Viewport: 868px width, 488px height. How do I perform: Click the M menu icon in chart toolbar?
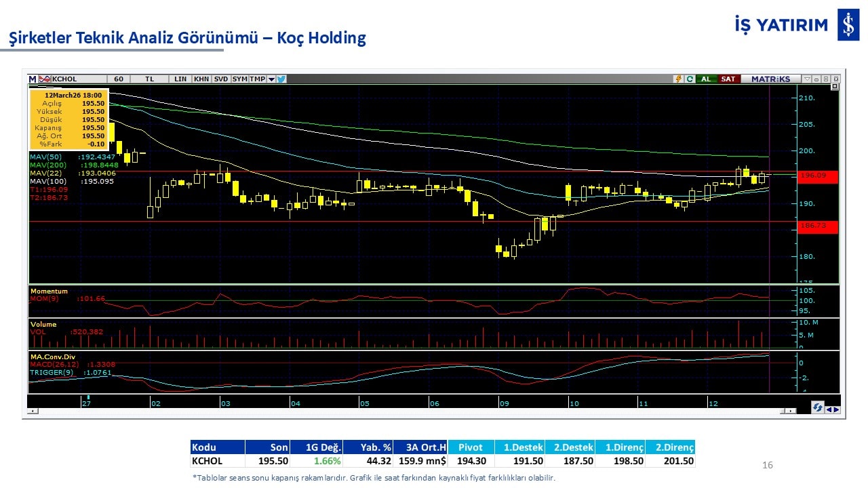[32, 79]
